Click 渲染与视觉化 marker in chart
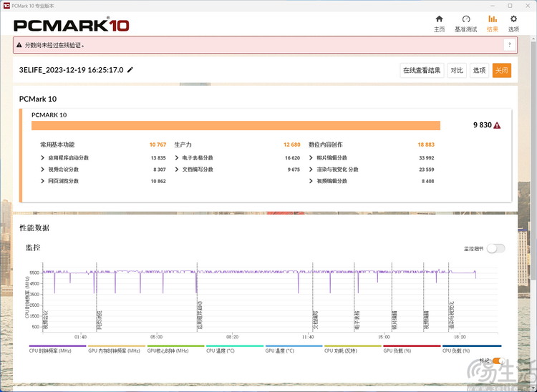 click(x=452, y=315)
